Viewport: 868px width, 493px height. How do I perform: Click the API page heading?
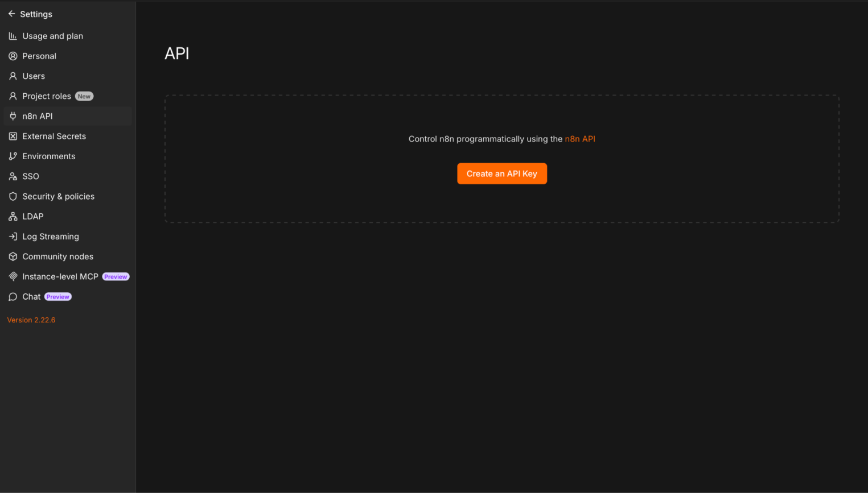(x=177, y=53)
